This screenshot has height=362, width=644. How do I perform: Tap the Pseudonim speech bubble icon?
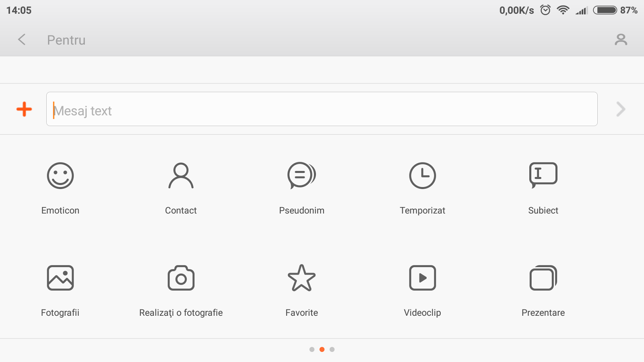pyautogui.click(x=301, y=176)
